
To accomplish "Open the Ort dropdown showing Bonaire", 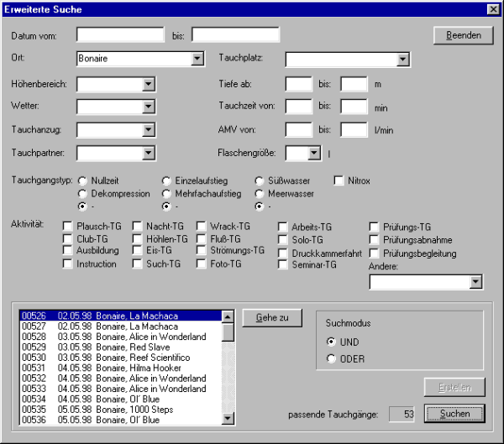I will [x=197, y=60].
